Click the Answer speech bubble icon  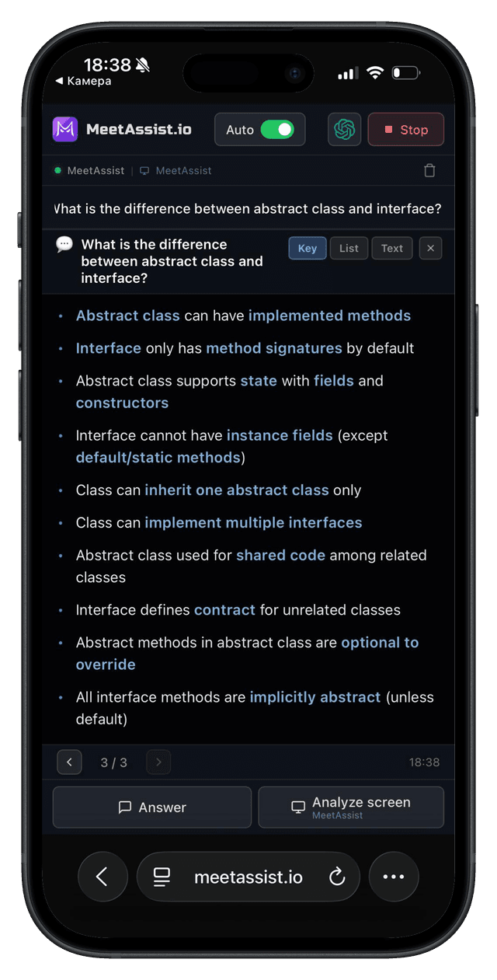[125, 807]
